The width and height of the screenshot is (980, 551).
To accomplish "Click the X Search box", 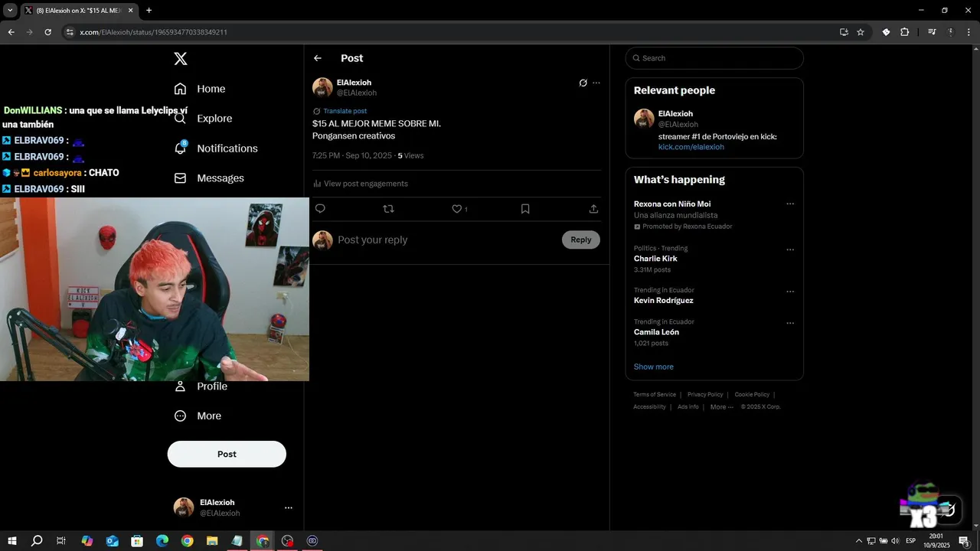I will tap(714, 58).
